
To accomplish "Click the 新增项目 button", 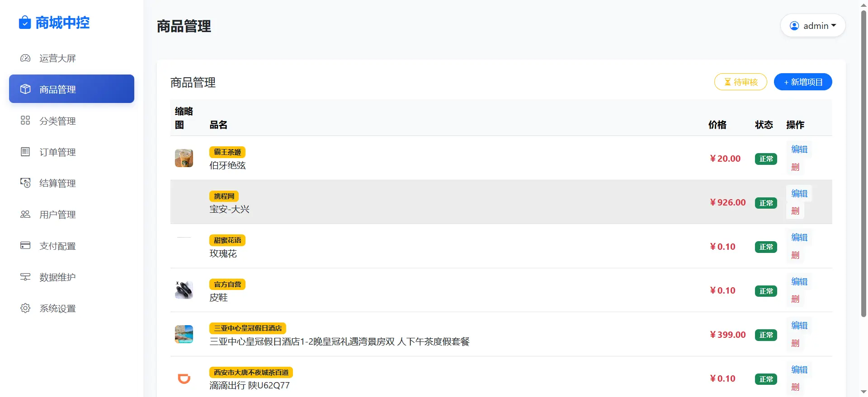I will [x=803, y=82].
